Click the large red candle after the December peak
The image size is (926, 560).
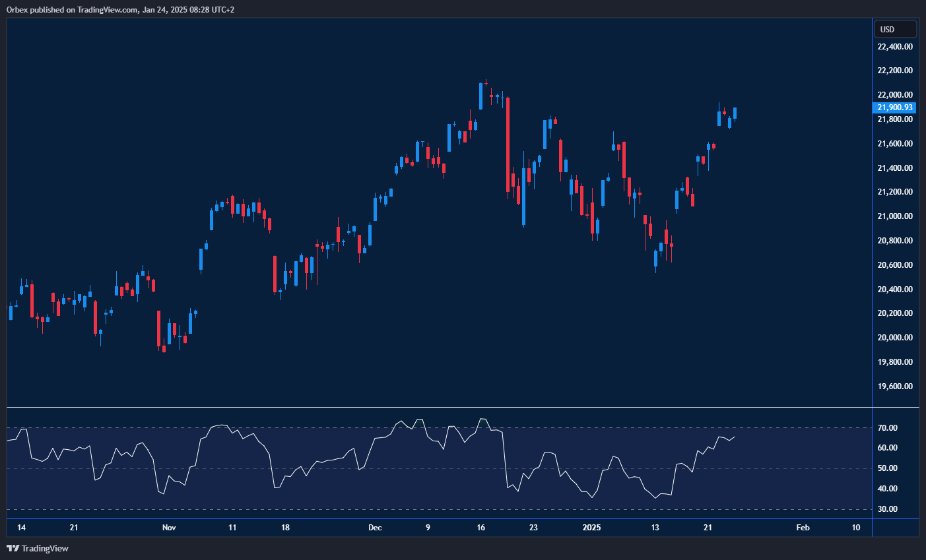pyautogui.click(x=508, y=144)
